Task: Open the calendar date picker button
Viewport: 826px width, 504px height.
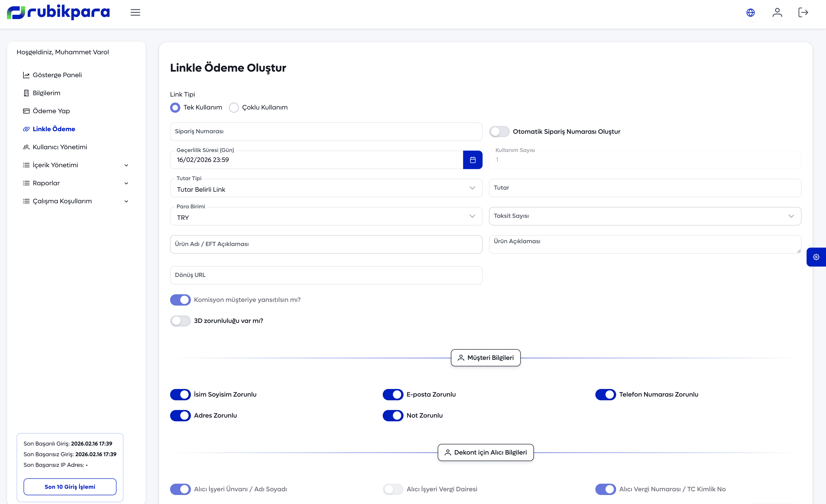Action: point(472,160)
